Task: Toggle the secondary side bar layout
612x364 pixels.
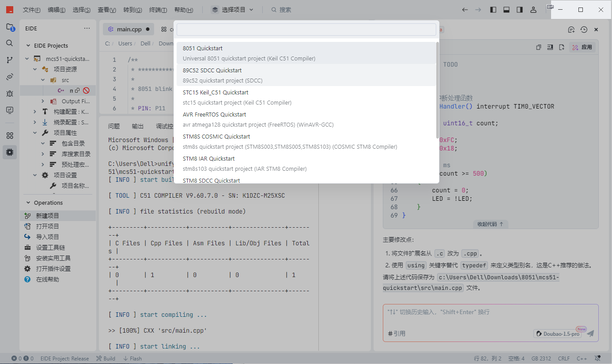Action: coord(520,10)
